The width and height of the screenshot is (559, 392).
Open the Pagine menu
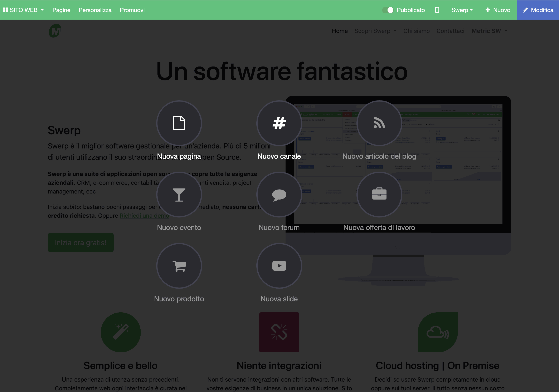coord(61,10)
